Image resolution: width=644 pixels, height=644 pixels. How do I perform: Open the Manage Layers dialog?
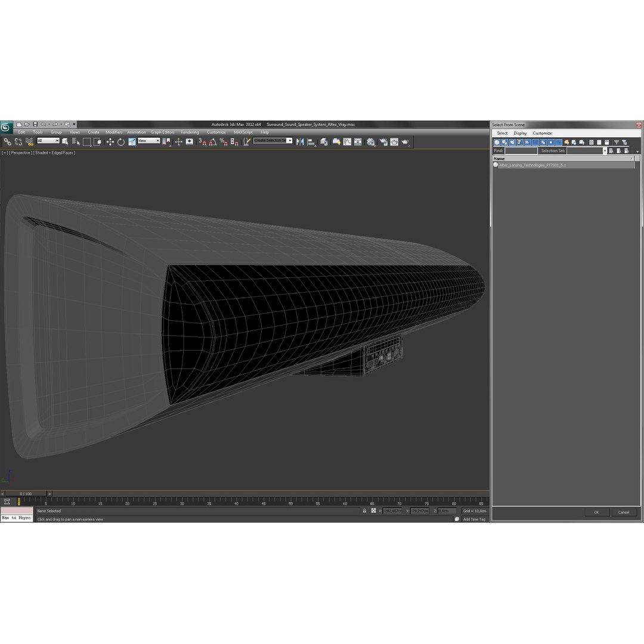(x=324, y=142)
